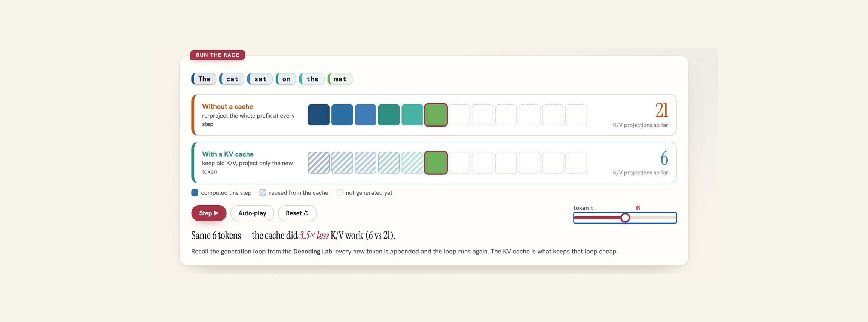Click the "token t" slider label

click(x=583, y=208)
